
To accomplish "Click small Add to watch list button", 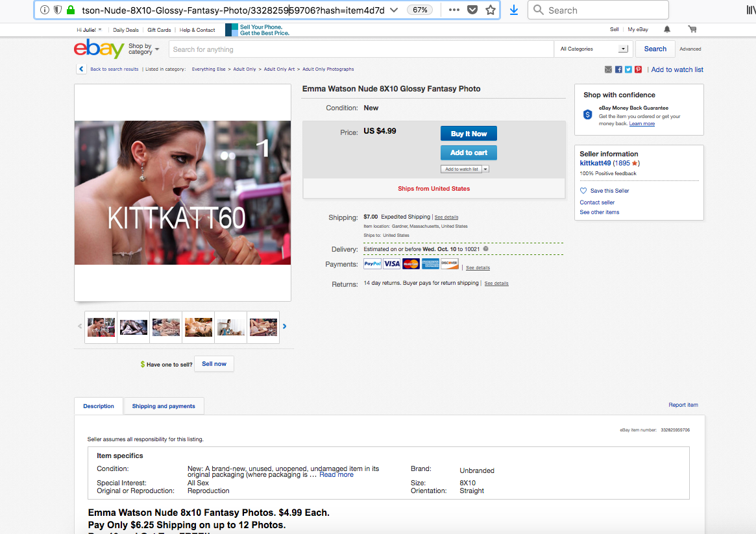I will click(461, 169).
